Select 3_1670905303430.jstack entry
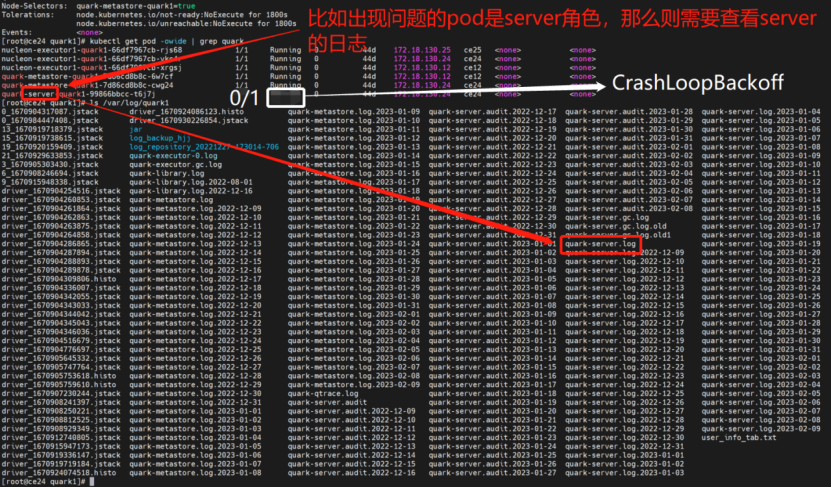The height and width of the screenshot is (487, 831). coord(50,164)
